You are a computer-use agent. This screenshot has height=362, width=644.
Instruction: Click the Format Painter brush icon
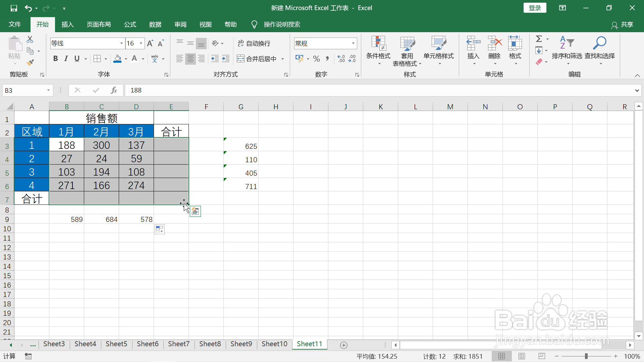(x=30, y=62)
